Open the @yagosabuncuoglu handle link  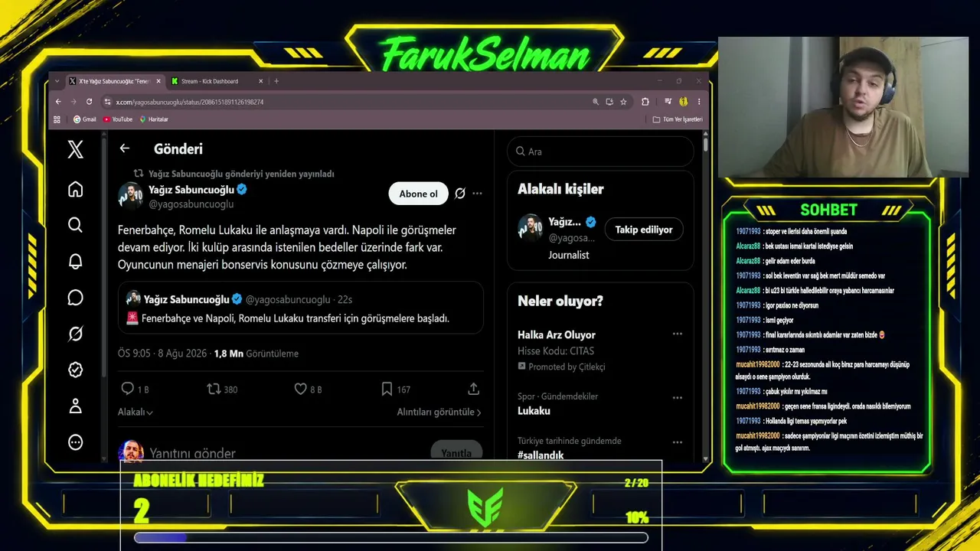(x=191, y=204)
